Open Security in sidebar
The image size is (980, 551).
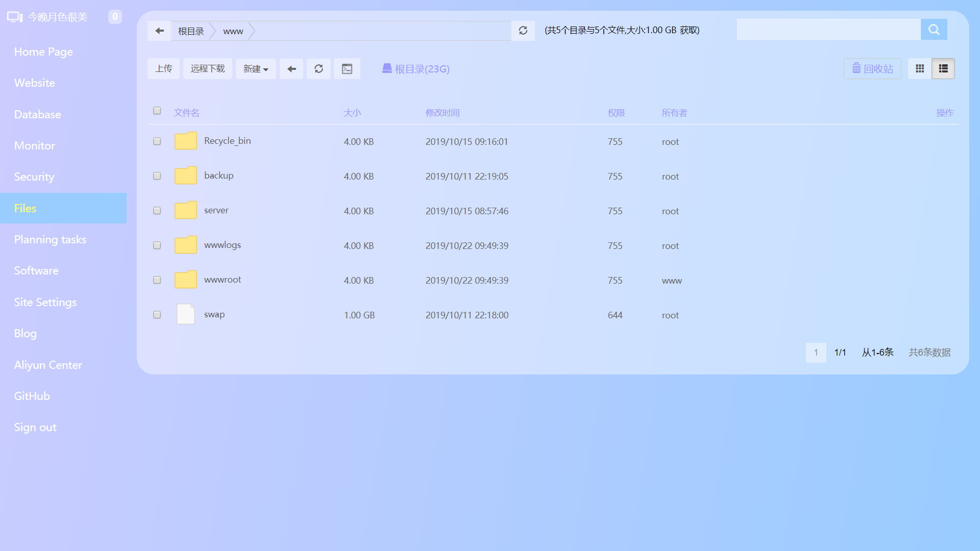coord(34,177)
